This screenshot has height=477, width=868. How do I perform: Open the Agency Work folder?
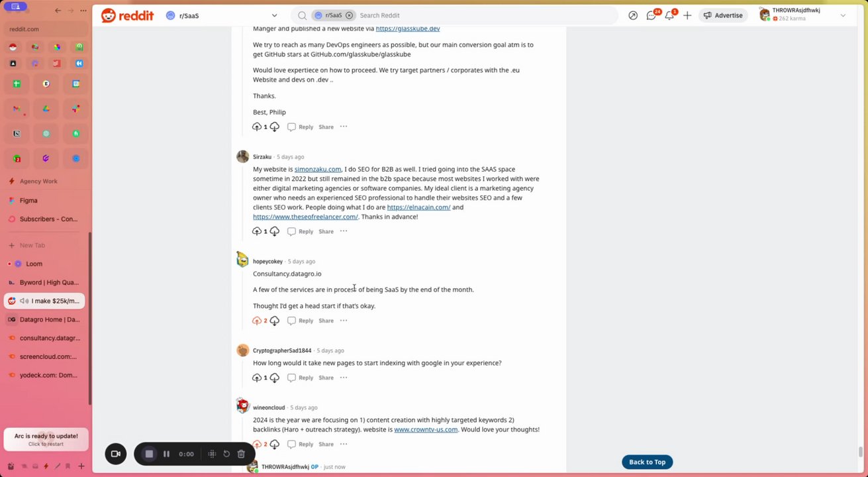coord(38,181)
